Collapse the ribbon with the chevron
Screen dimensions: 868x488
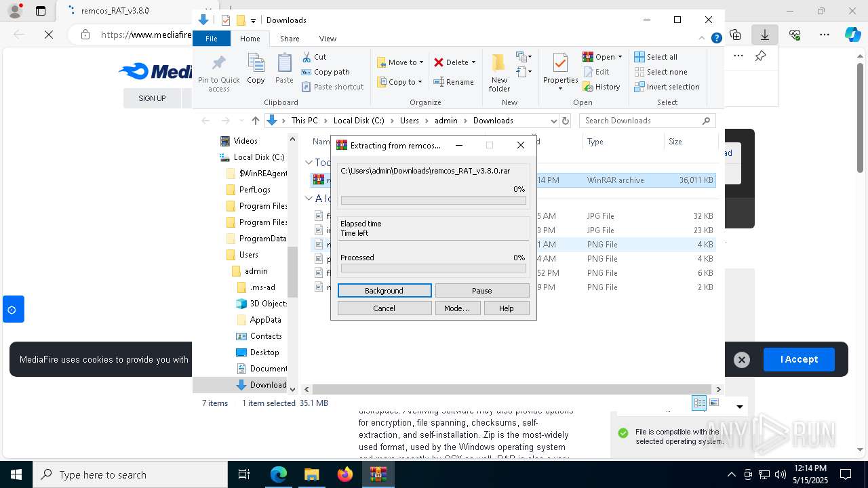point(703,39)
